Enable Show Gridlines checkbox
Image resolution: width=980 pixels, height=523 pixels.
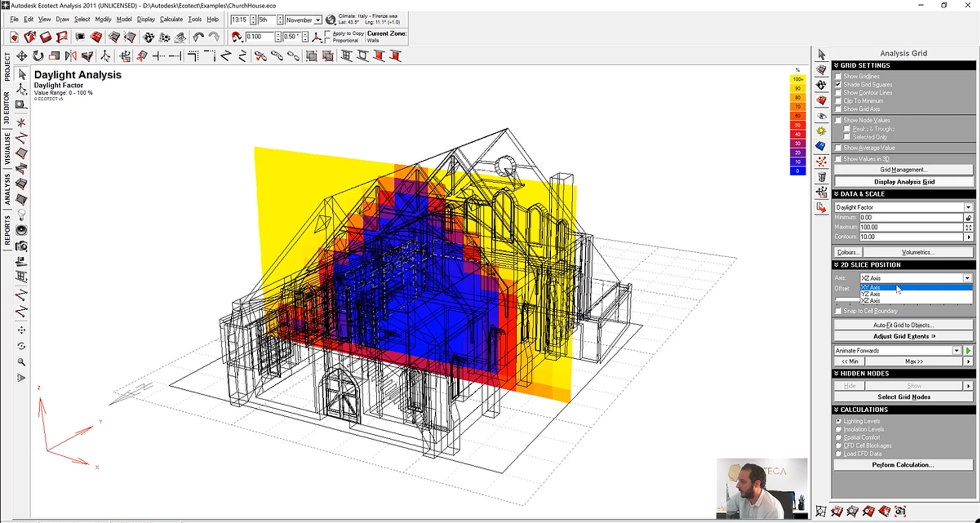(x=838, y=76)
